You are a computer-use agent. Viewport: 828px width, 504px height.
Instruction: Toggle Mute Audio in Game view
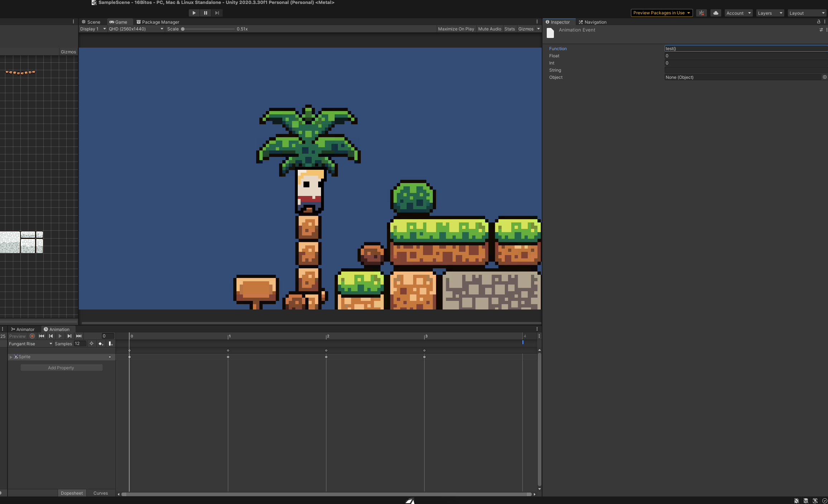(x=489, y=29)
